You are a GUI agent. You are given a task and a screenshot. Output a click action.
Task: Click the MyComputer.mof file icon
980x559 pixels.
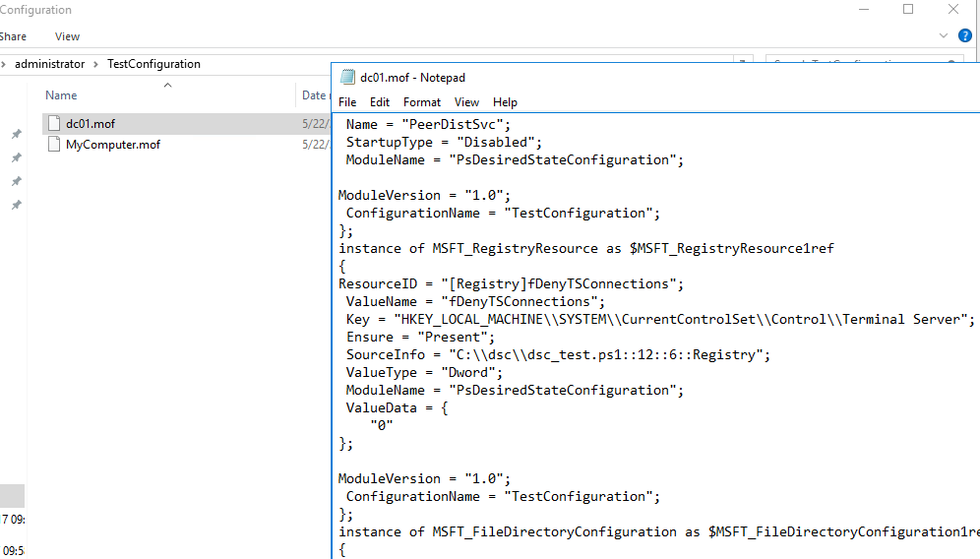[x=54, y=145]
